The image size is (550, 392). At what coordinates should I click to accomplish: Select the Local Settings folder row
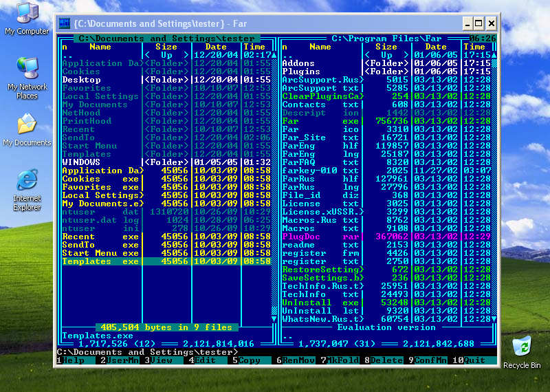click(166, 96)
